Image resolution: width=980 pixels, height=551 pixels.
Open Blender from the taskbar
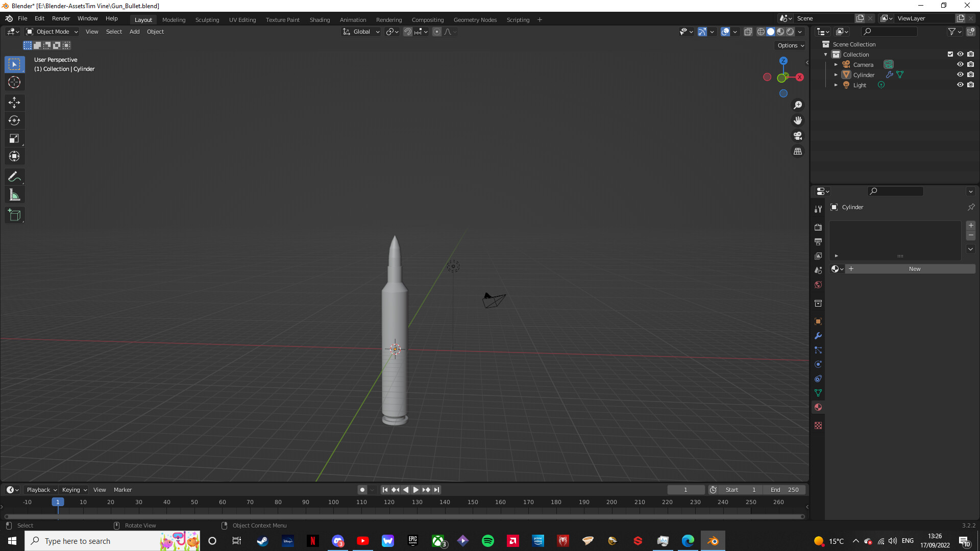713,540
